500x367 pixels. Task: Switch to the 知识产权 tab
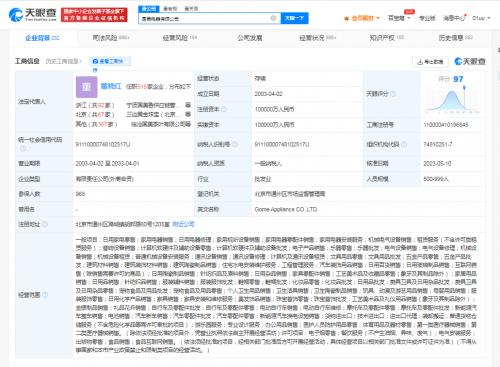coord(386,38)
